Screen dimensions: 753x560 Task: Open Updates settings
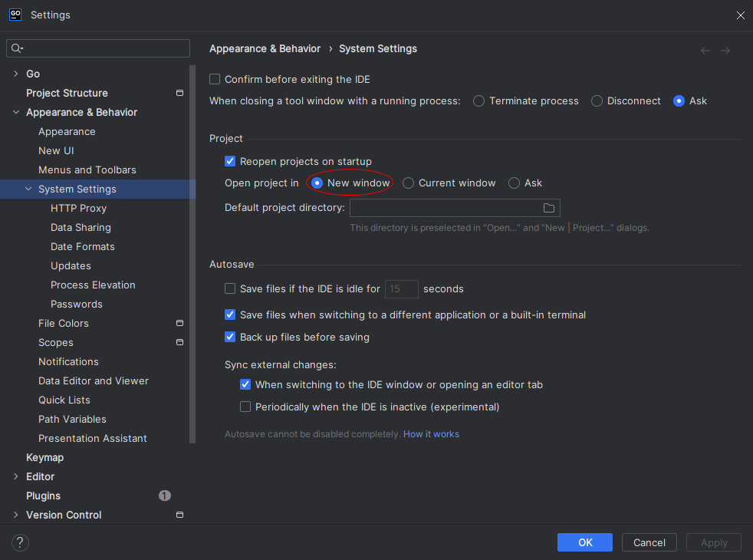point(71,265)
